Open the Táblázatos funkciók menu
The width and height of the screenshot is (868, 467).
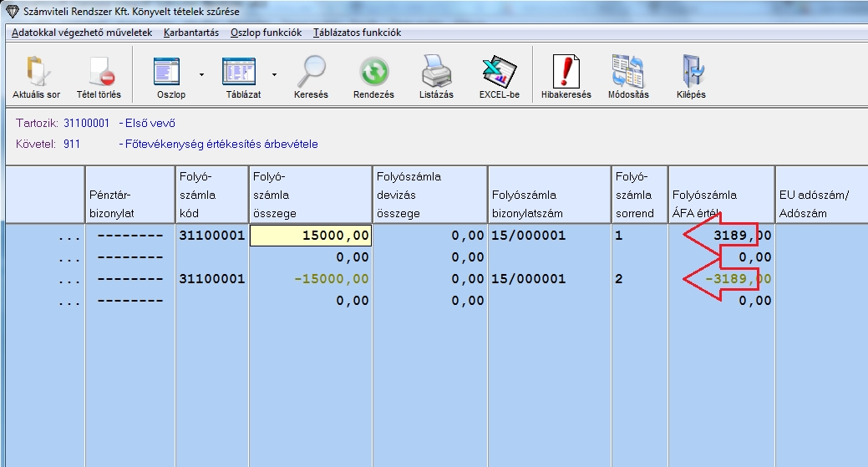point(357,33)
